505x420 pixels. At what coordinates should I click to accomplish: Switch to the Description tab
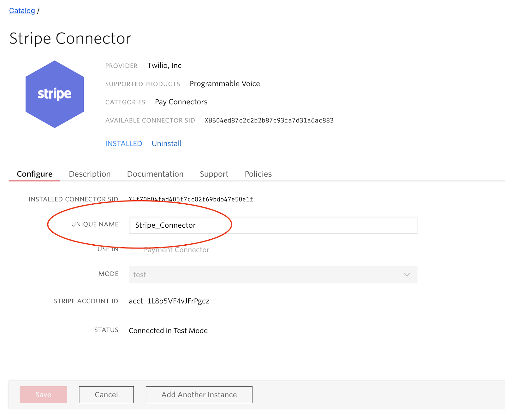click(90, 174)
